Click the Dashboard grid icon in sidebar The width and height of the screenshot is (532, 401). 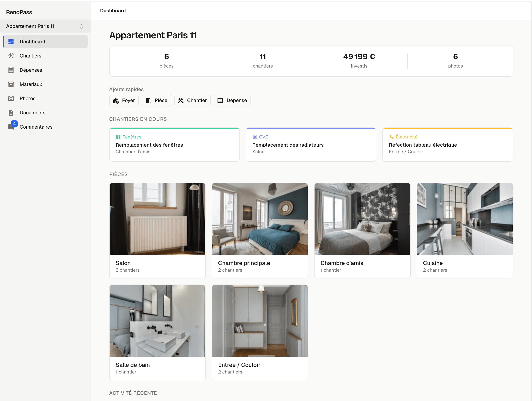pos(11,42)
